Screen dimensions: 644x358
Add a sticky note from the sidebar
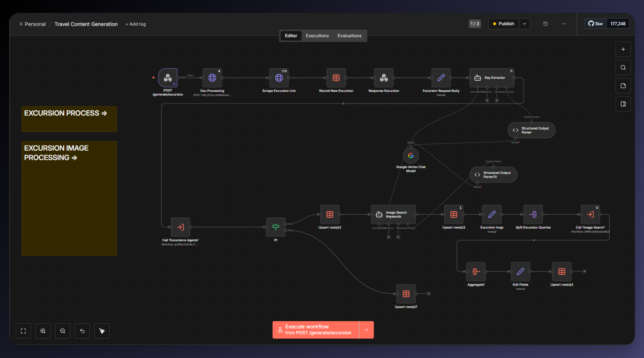tap(623, 86)
